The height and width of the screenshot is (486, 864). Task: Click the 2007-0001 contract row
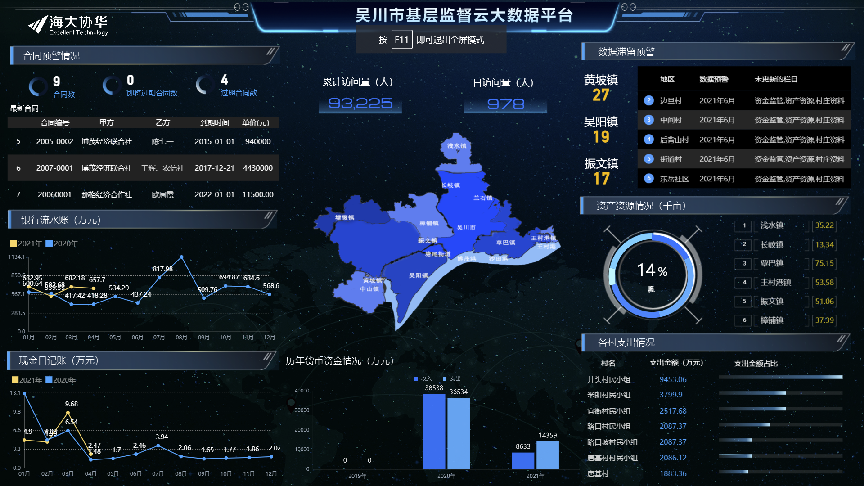143,168
